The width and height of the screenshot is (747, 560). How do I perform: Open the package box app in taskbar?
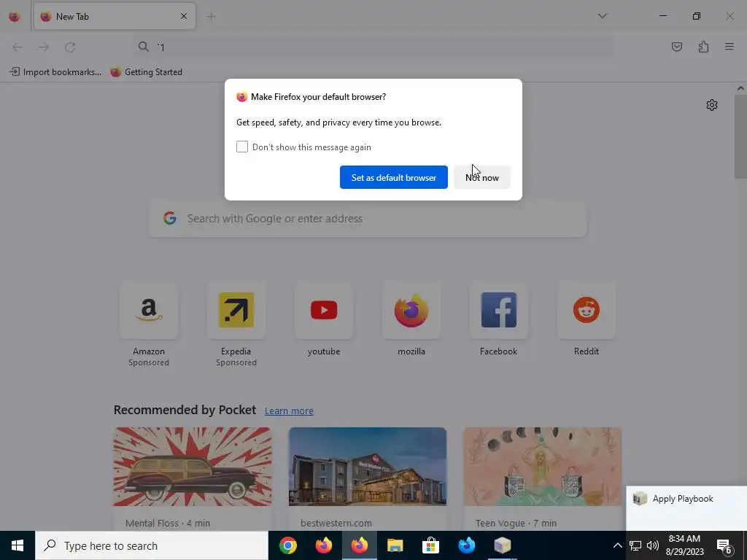[502, 545]
